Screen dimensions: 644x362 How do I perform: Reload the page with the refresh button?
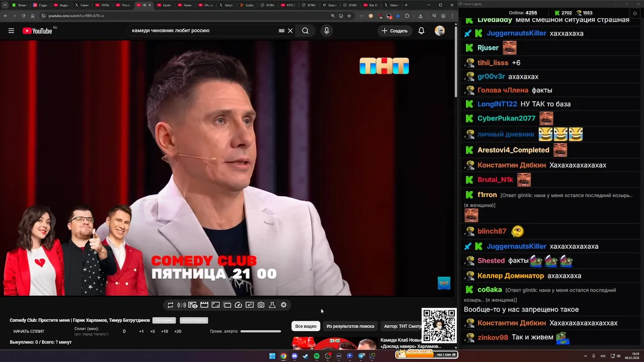point(23,16)
